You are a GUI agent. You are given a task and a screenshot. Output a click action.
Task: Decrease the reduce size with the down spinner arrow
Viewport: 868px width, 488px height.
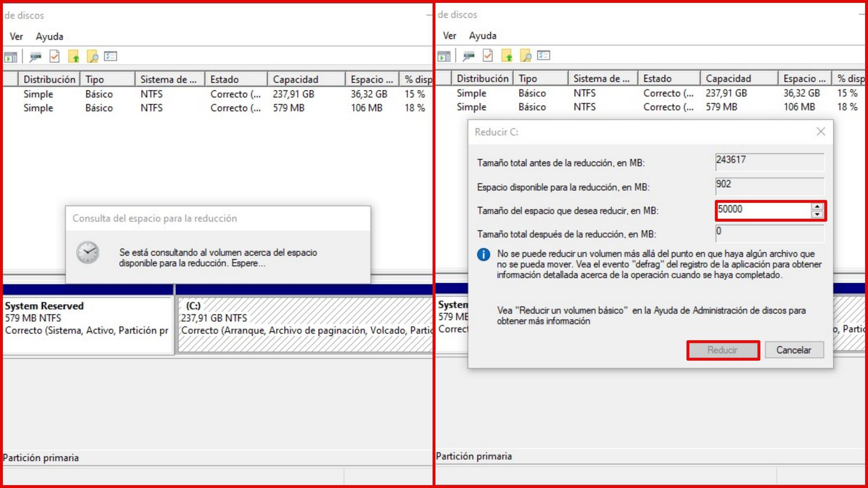(817, 214)
